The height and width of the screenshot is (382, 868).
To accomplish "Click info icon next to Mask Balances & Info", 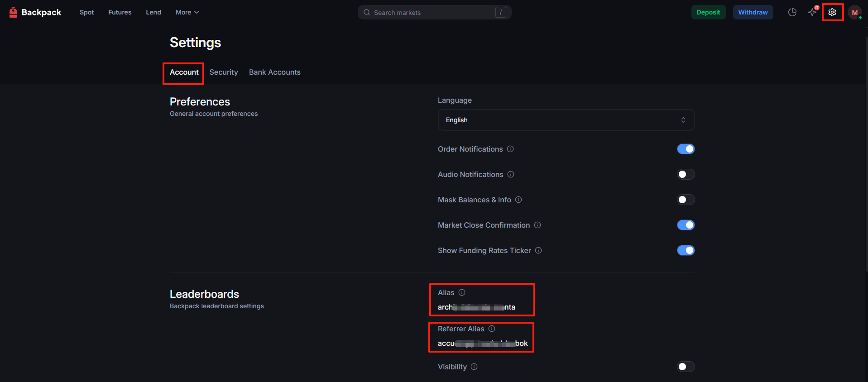I will tap(518, 200).
